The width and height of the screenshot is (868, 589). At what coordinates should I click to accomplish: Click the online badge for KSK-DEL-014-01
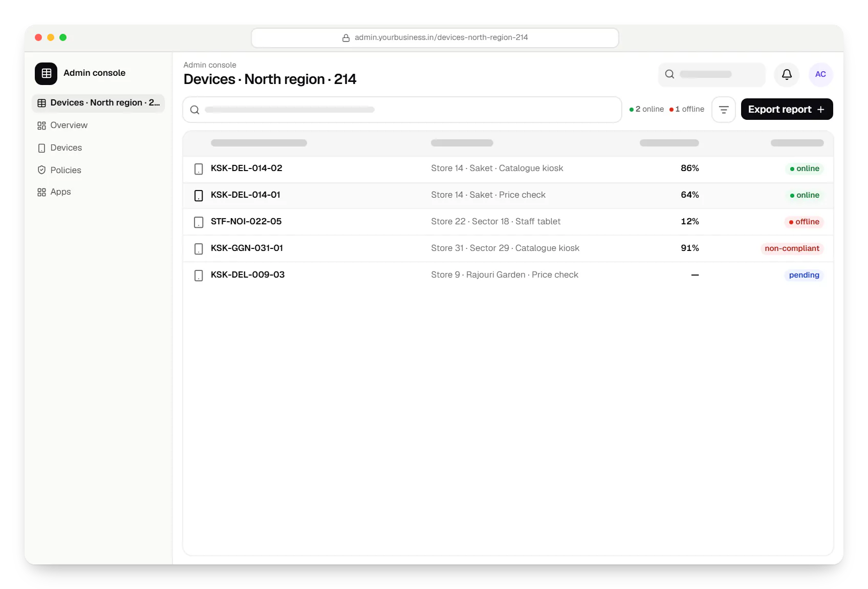pos(805,196)
